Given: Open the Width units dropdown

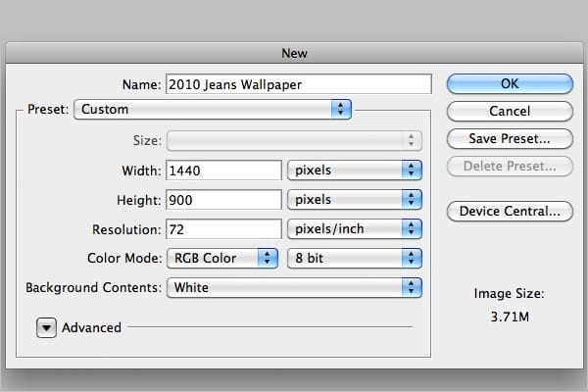Looking at the screenshot, I should point(355,170).
